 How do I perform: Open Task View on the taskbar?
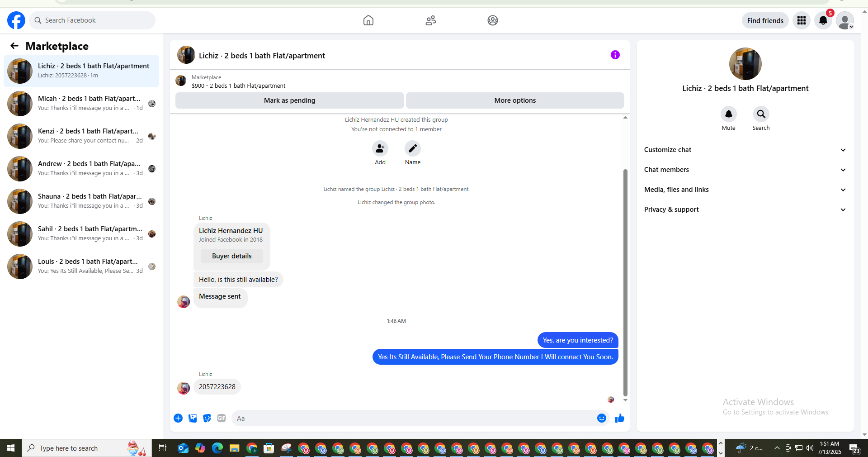coord(162,448)
